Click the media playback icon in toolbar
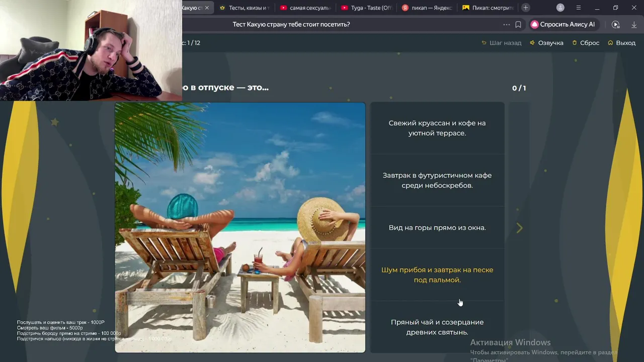 point(616,24)
